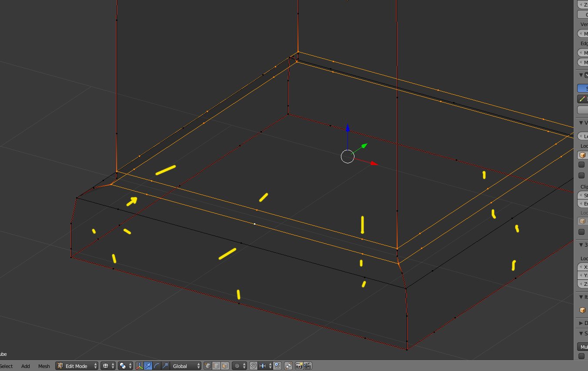The image size is (588, 371).
Task: Click the 3D cursor circle in the viewport
Action: pos(347,156)
